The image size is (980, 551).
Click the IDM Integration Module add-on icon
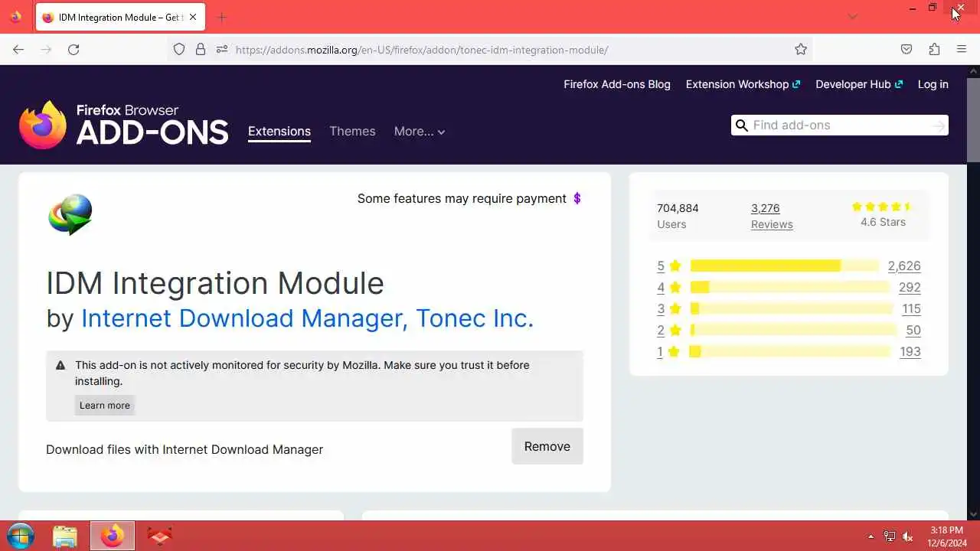tap(70, 214)
